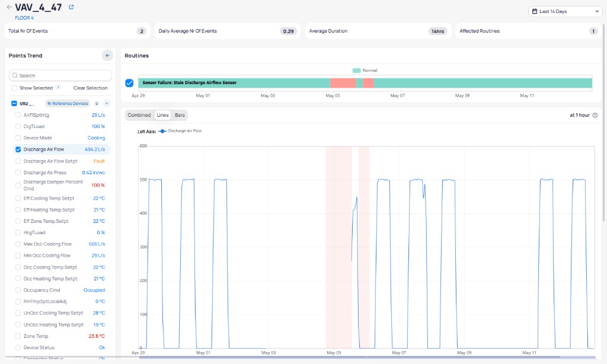607x364 pixels.
Task: Click into the Search points field
Action: (60, 75)
